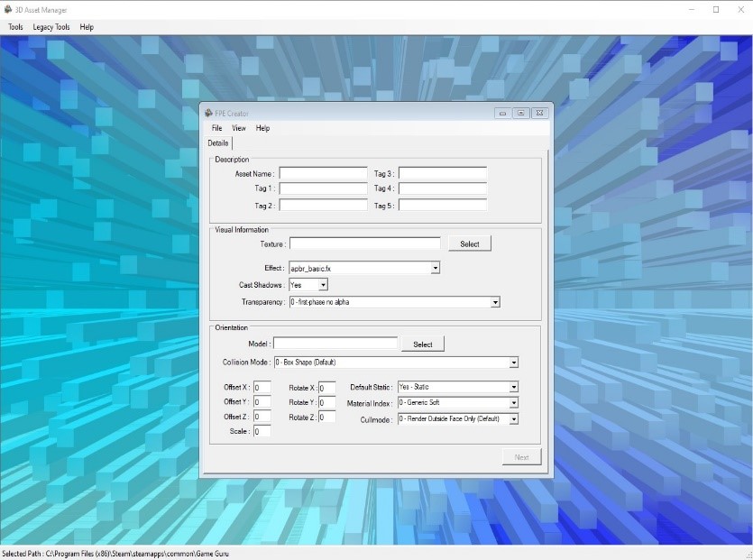This screenshot has width=753, height=560.
Task: Click the FPE Creator window icon
Action: (x=208, y=113)
